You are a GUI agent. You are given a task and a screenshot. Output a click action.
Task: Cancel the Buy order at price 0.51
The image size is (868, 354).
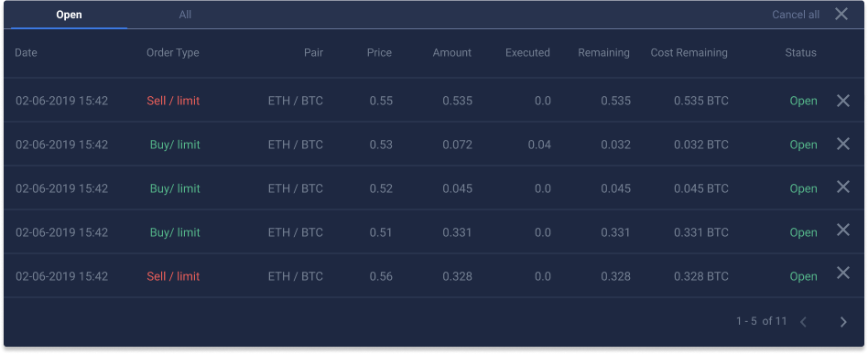[x=842, y=230]
